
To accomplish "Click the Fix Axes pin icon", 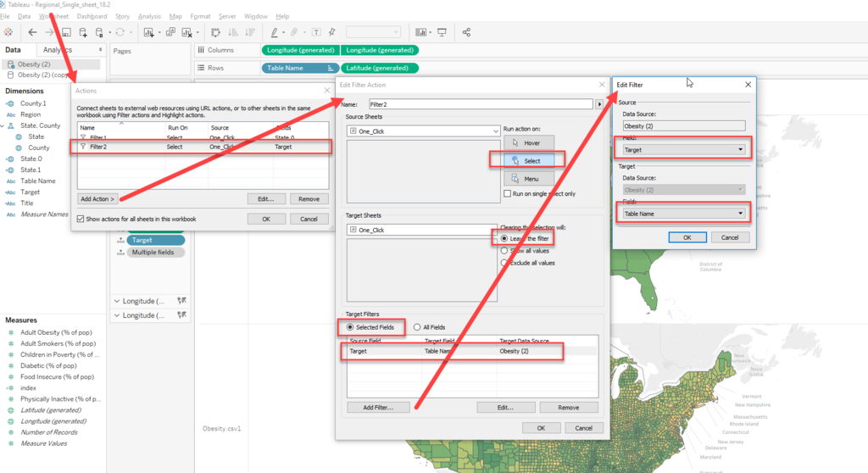I will point(332,32).
